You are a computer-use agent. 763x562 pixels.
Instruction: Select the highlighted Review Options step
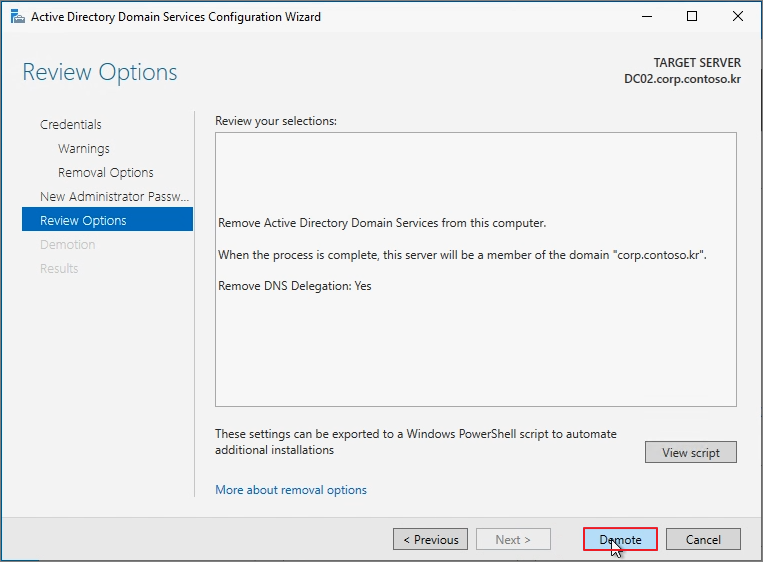click(108, 220)
